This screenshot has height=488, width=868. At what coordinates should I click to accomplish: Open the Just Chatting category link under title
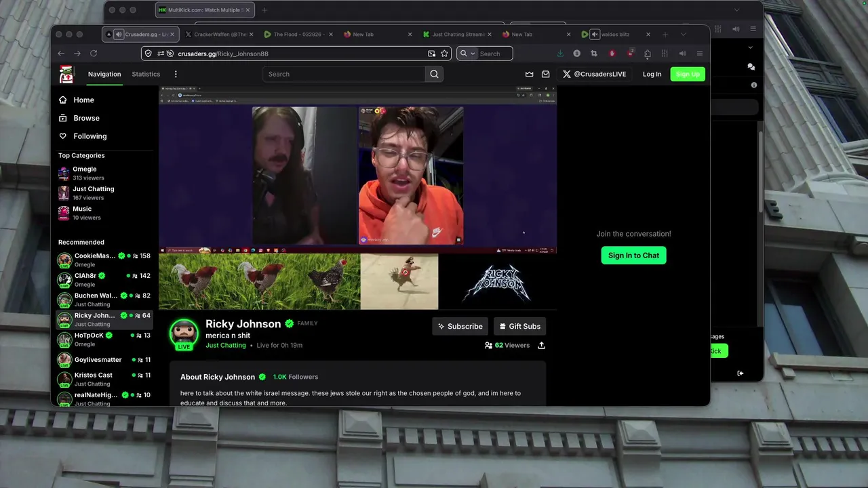pyautogui.click(x=226, y=345)
